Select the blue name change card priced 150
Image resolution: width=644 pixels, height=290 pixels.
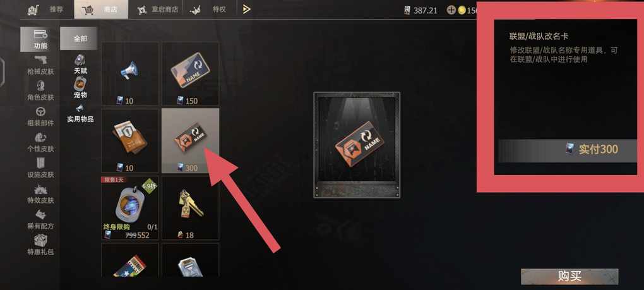click(190, 74)
